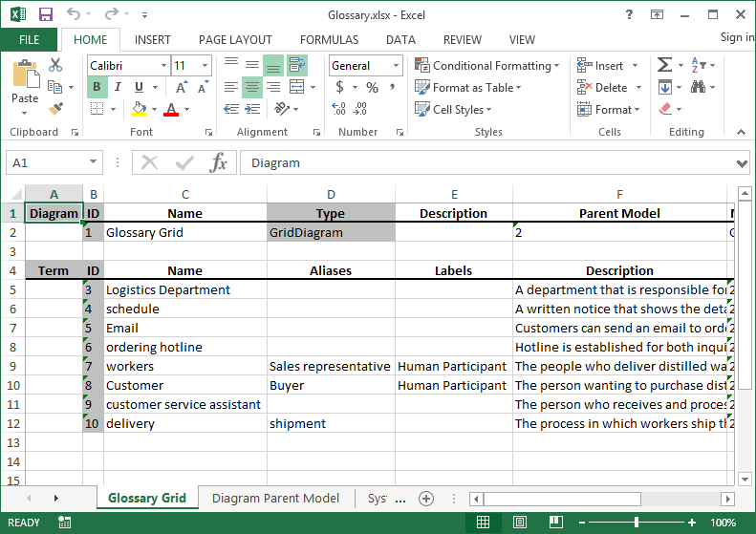Click the Copy icon in Clipboard group
The height and width of the screenshot is (534, 756).
[55, 87]
